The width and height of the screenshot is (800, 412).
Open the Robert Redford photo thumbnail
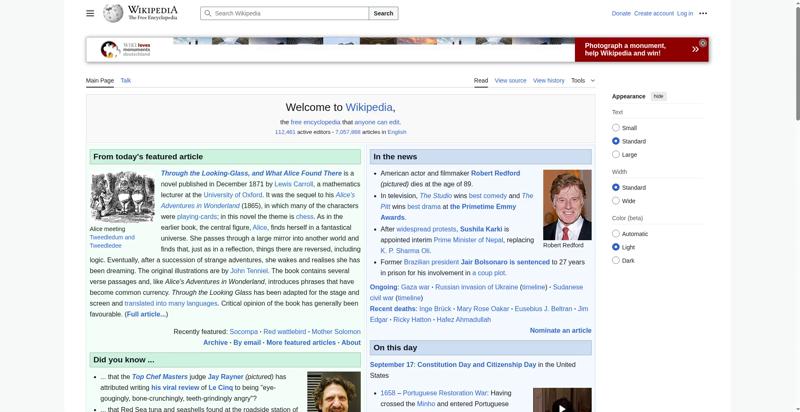click(567, 205)
